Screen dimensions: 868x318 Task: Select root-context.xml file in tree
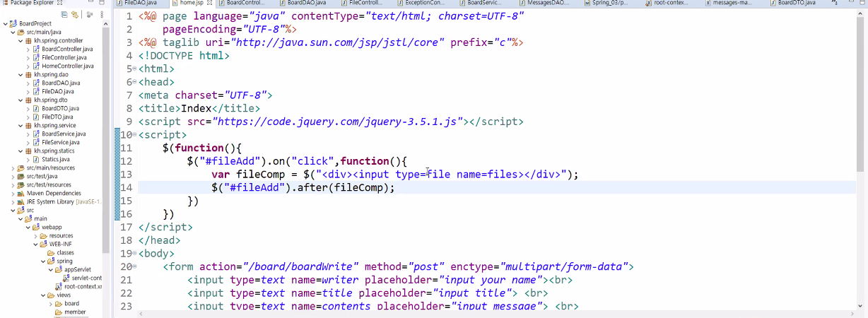click(x=83, y=287)
